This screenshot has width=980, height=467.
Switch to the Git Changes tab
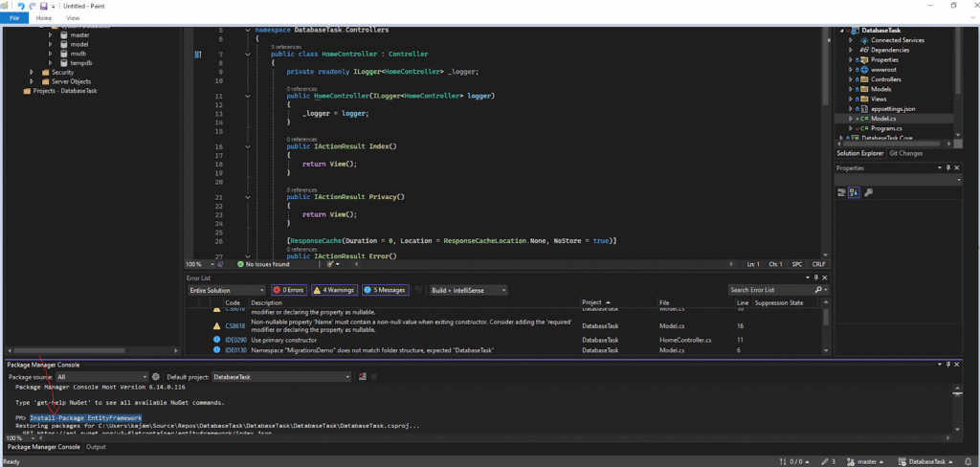(905, 153)
